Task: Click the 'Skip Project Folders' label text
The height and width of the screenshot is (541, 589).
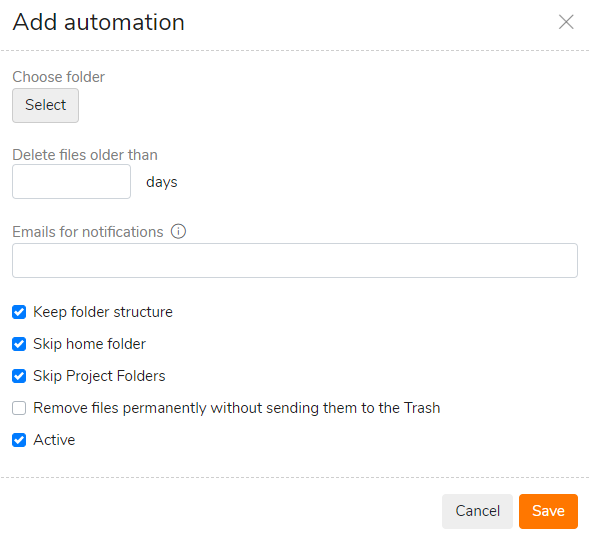Action: 99,376
